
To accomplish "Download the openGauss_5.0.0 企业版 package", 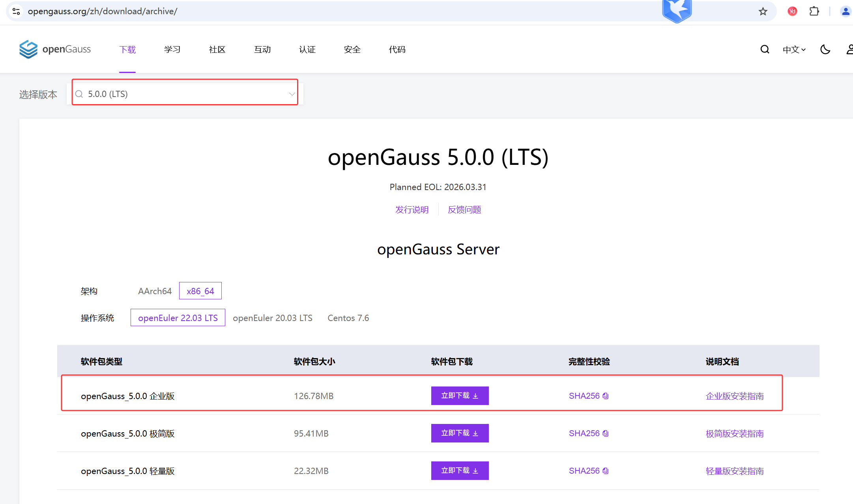I will pos(460,396).
